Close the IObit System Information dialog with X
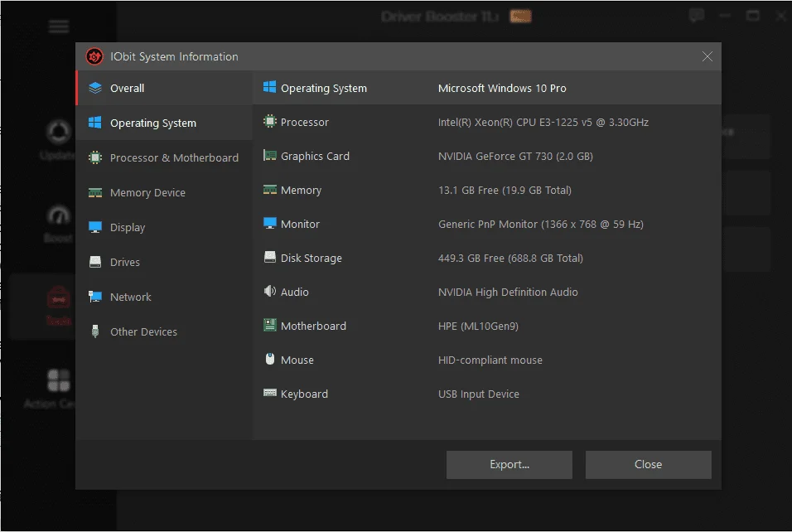The width and height of the screenshot is (792, 532). [707, 56]
